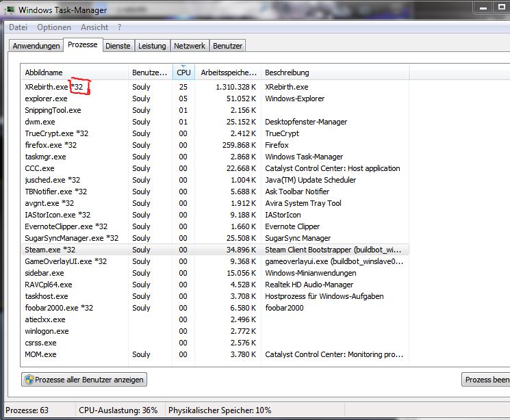Select EvernoteClipper.exe *32 process
This screenshot has height=420, width=510.
(x=215, y=226)
